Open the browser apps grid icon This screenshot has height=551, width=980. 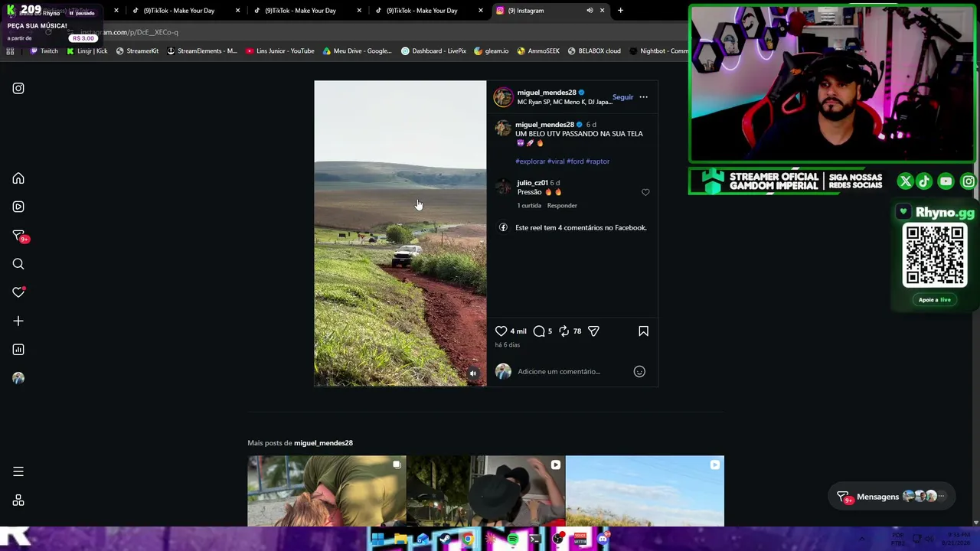tap(10, 51)
